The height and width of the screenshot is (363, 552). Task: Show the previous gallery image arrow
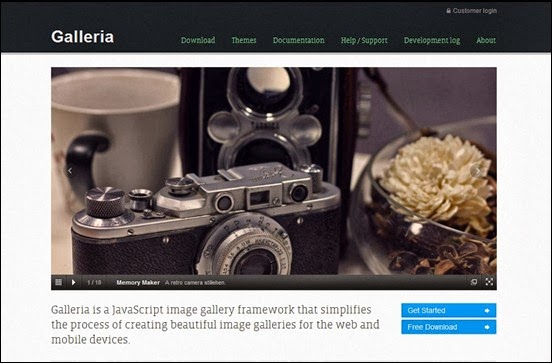[70, 171]
